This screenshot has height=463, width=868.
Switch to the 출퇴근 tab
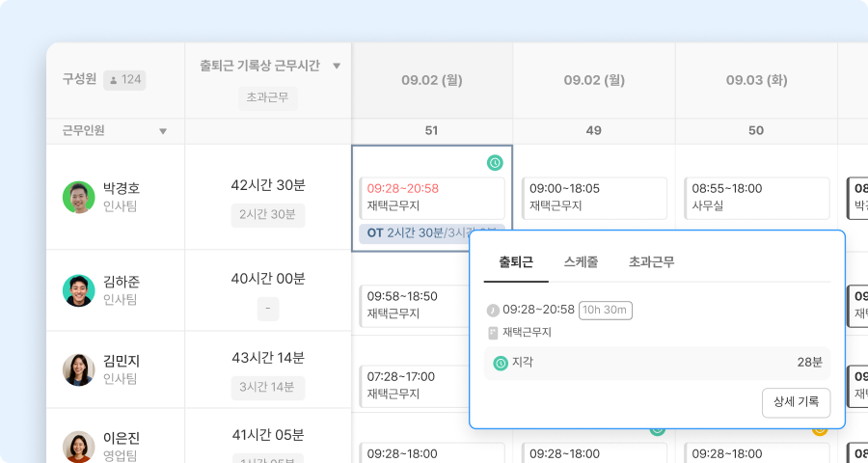(516, 262)
